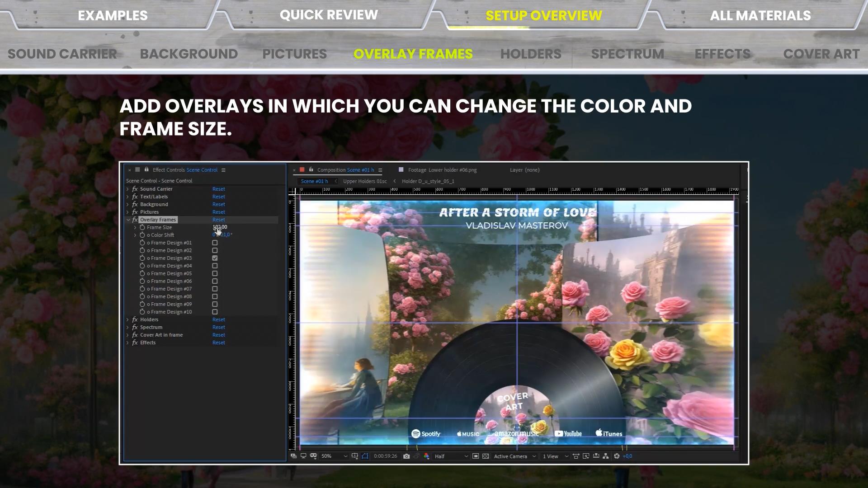Expand the Color Shift property

135,235
